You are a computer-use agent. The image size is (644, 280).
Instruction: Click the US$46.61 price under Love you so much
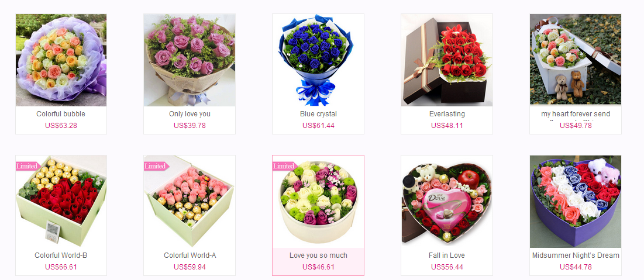(x=318, y=267)
